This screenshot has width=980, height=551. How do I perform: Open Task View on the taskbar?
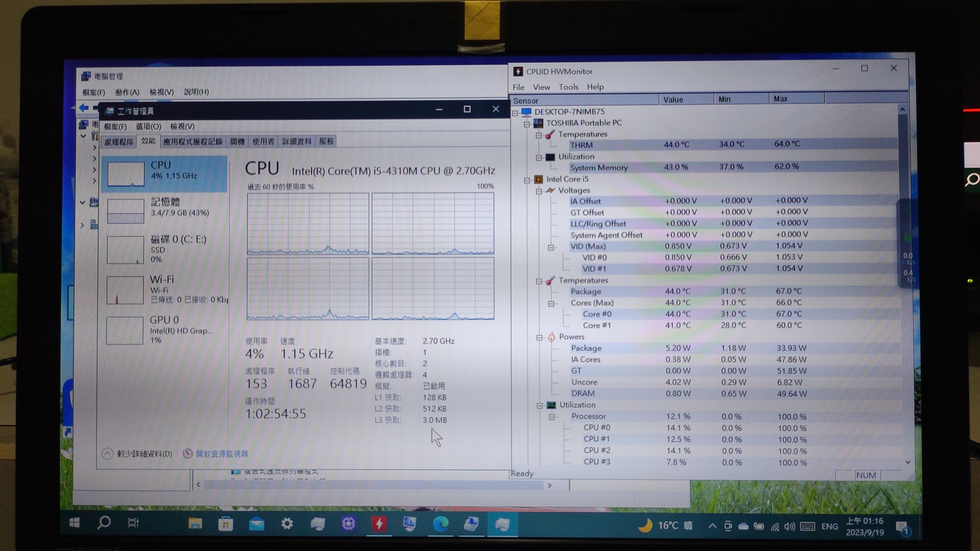[133, 523]
